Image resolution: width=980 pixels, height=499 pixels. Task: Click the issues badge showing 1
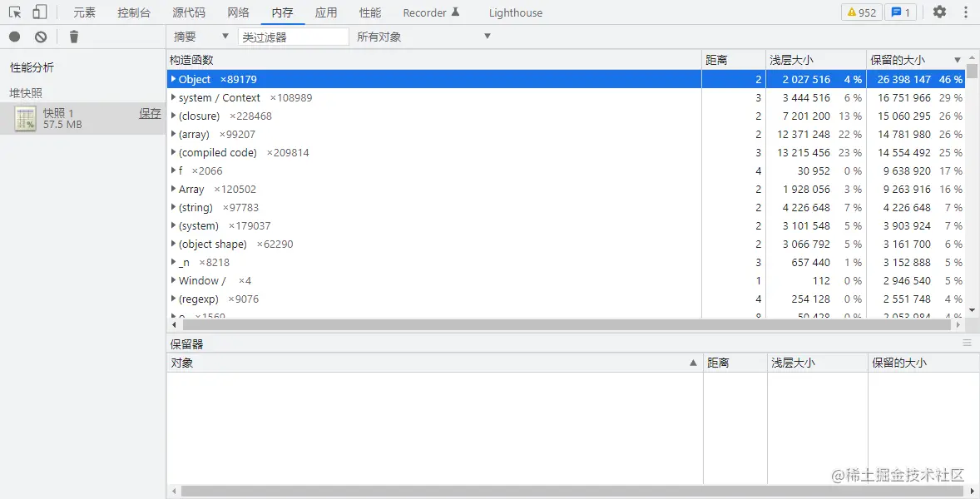(x=900, y=12)
